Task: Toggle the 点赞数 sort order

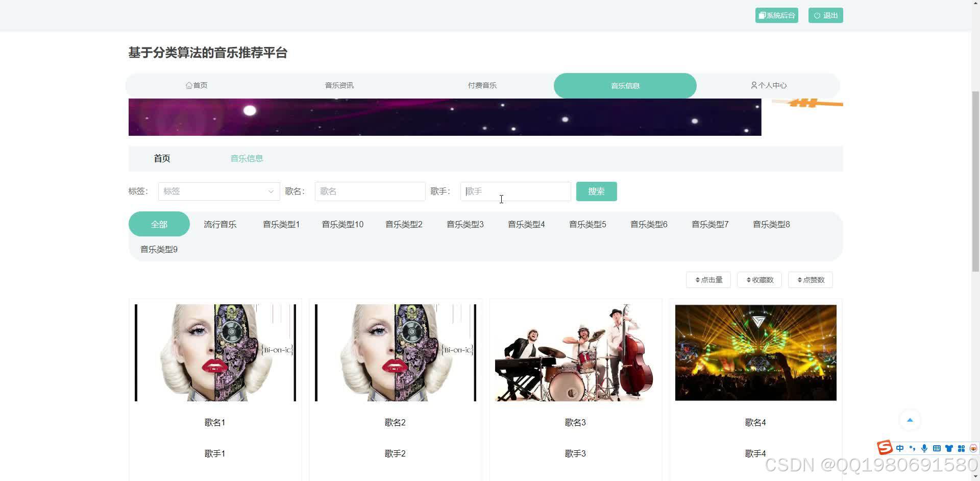Action: [x=810, y=279]
